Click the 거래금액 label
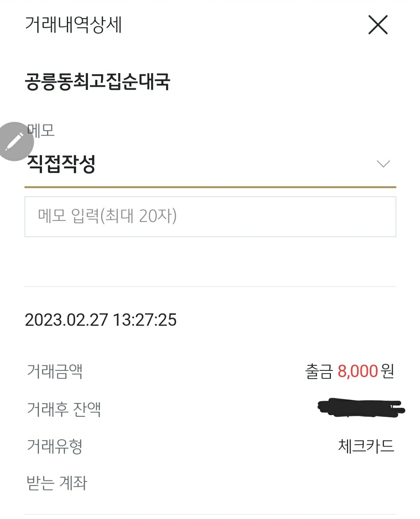Viewport: 420px width, 519px height. tap(54, 371)
